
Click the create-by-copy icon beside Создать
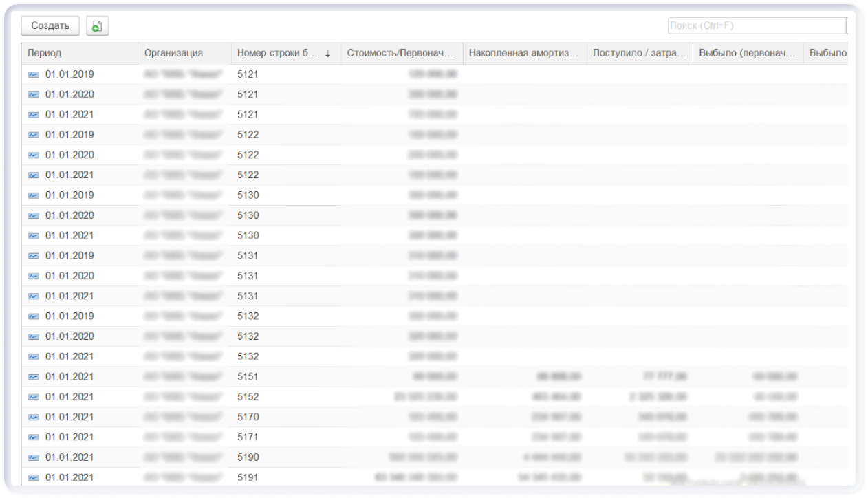click(x=97, y=26)
